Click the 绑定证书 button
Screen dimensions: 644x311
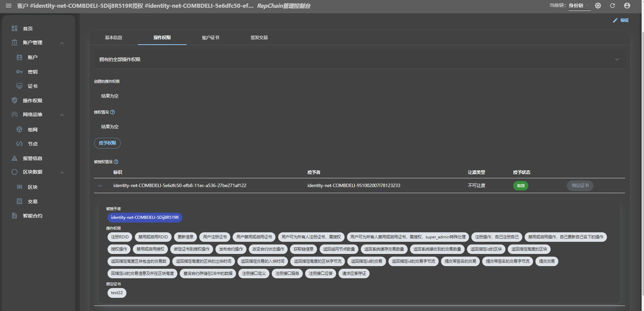pos(580,185)
